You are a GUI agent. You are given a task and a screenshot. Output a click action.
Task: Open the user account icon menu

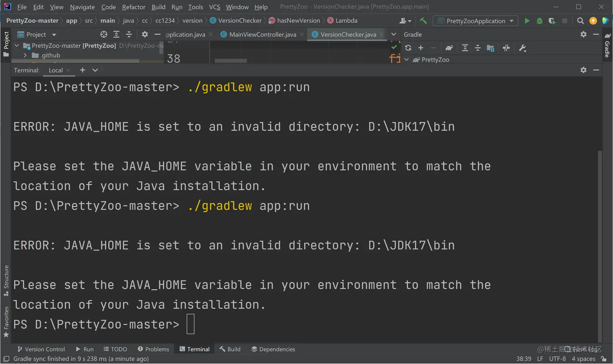[405, 21]
